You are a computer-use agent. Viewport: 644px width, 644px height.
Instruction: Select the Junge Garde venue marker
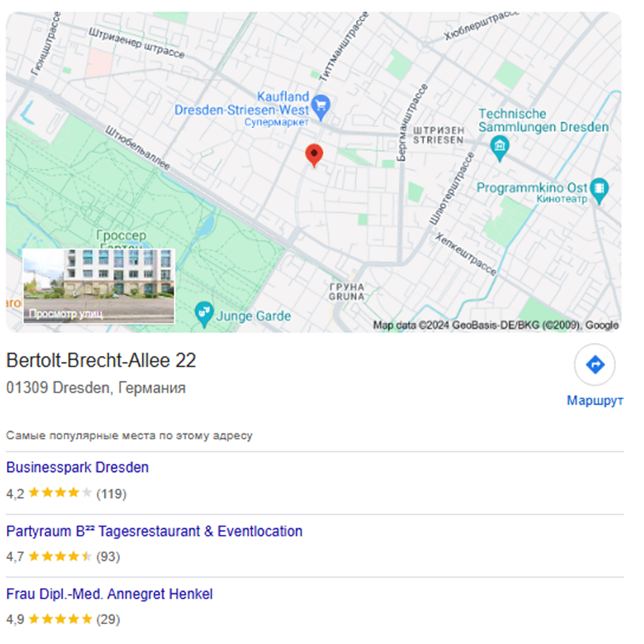[x=204, y=314]
